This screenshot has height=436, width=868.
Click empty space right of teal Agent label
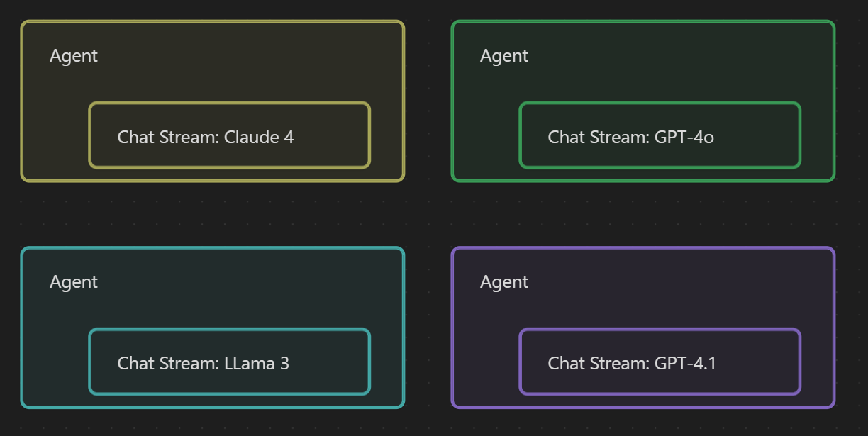coord(248,282)
